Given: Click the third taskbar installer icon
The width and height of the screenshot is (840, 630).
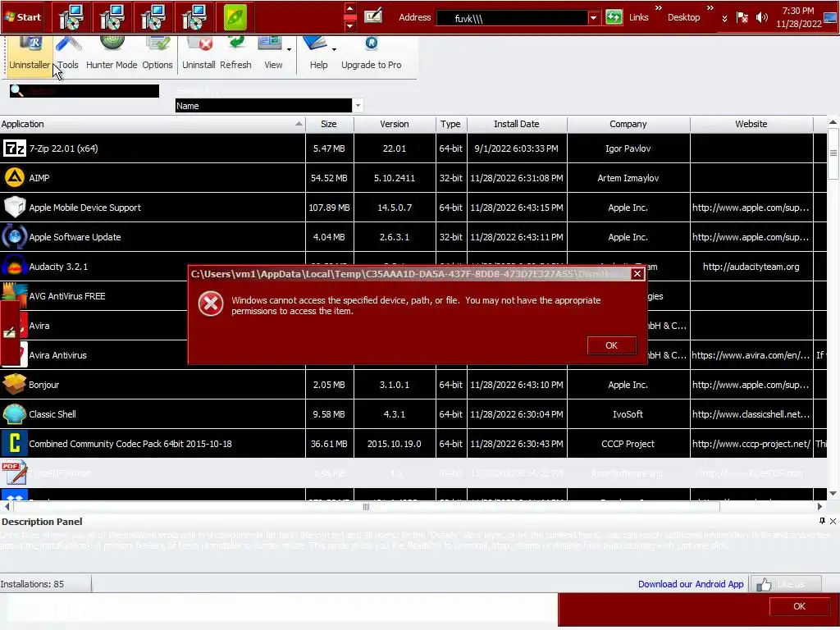Looking at the screenshot, I should click(x=153, y=17).
